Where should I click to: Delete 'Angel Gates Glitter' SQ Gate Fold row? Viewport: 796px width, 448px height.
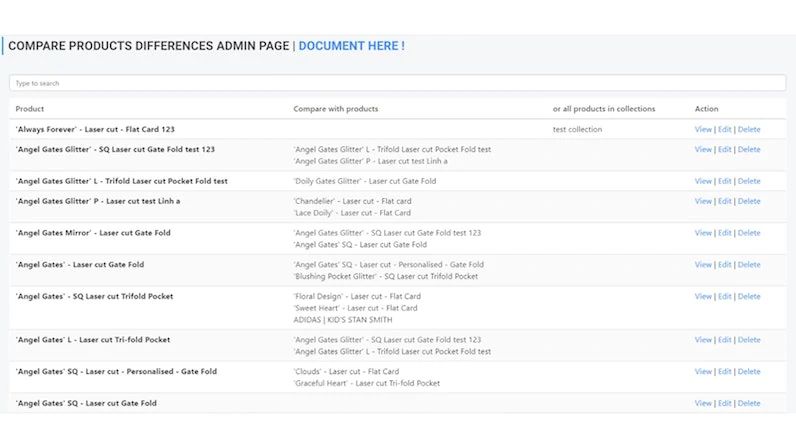tap(749, 150)
